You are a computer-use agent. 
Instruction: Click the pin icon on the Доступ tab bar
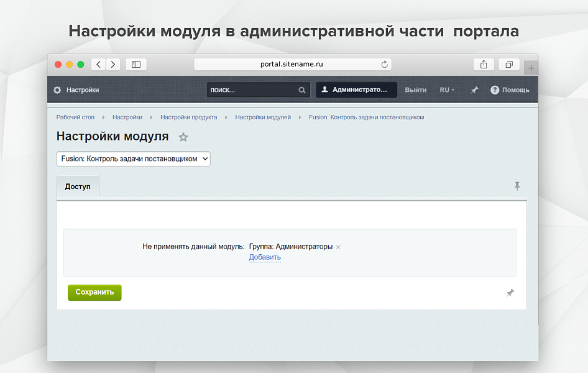517,186
